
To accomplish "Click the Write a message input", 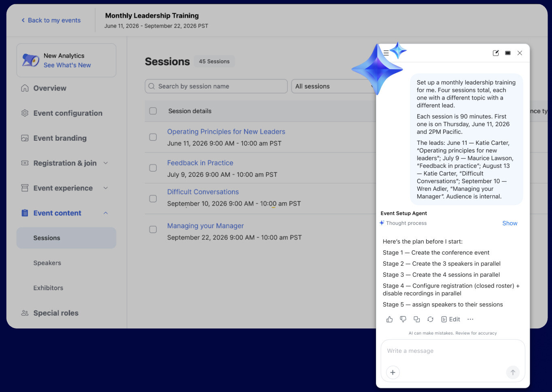I will (452, 351).
